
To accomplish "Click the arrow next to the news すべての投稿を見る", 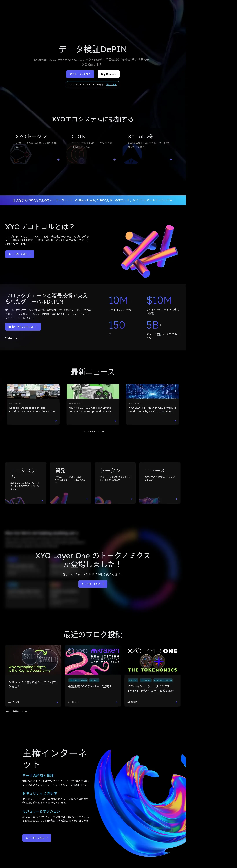I will 103,431.
